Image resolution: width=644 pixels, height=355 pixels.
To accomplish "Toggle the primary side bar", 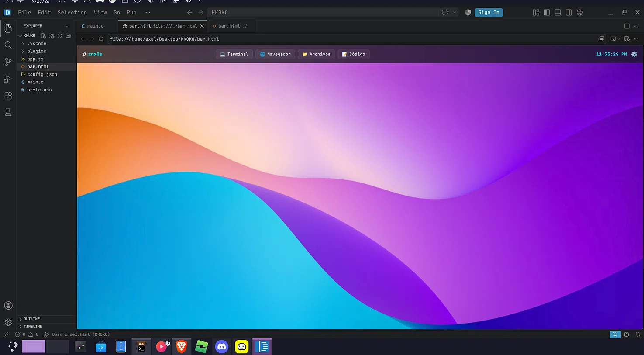I will pyautogui.click(x=547, y=13).
